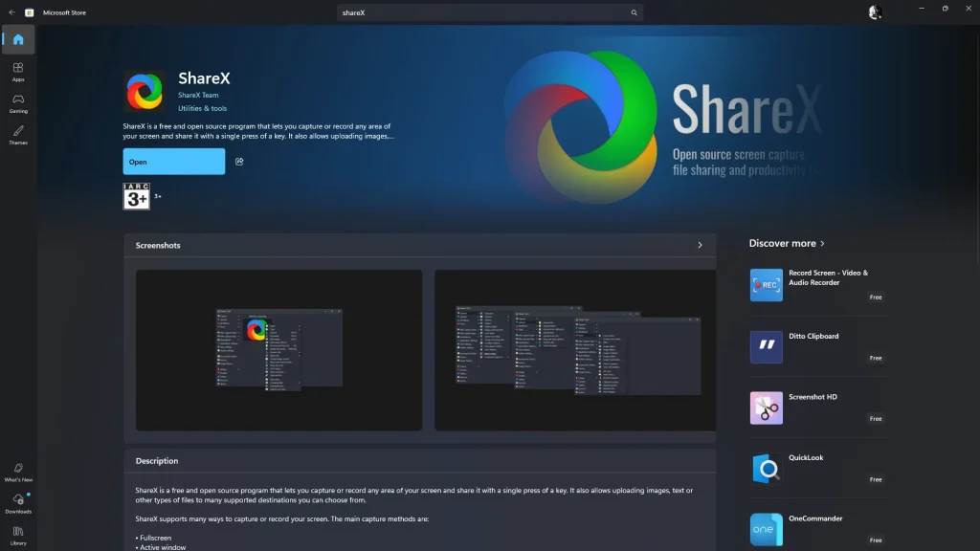Click the Free label under Ditto Clipboard
The image size is (980, 551).
(876, 358)
